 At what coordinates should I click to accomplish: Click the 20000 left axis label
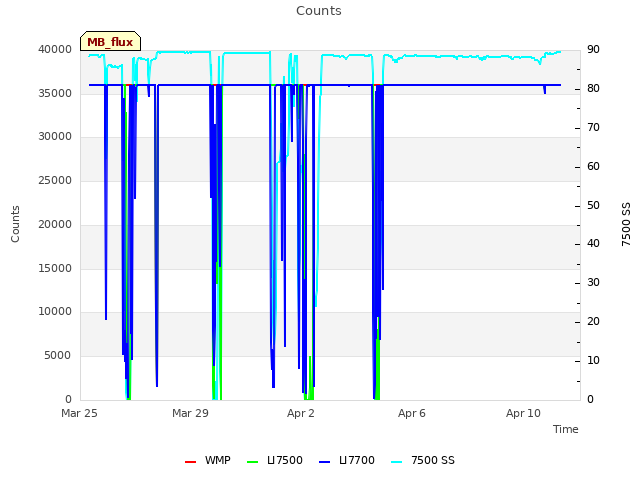pos(55,224)
